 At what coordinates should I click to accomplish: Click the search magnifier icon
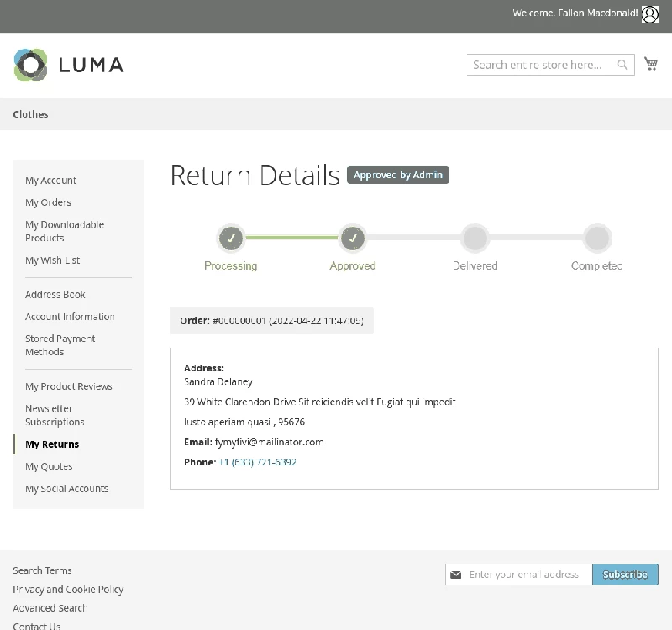click(x=622, y=65)
